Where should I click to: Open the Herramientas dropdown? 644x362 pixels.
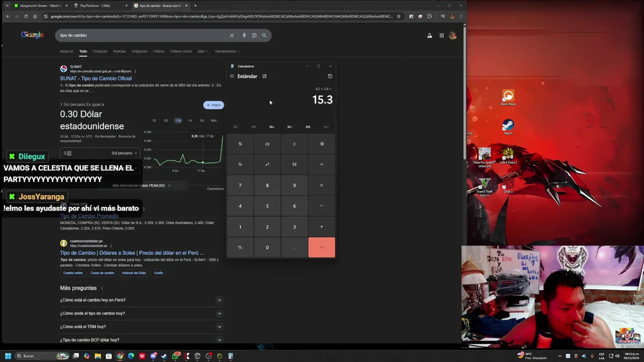click(227, 51)
